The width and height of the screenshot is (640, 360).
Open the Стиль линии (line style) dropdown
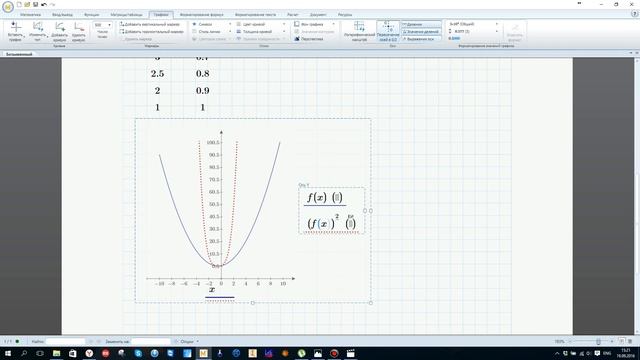[x=211, y=31]
